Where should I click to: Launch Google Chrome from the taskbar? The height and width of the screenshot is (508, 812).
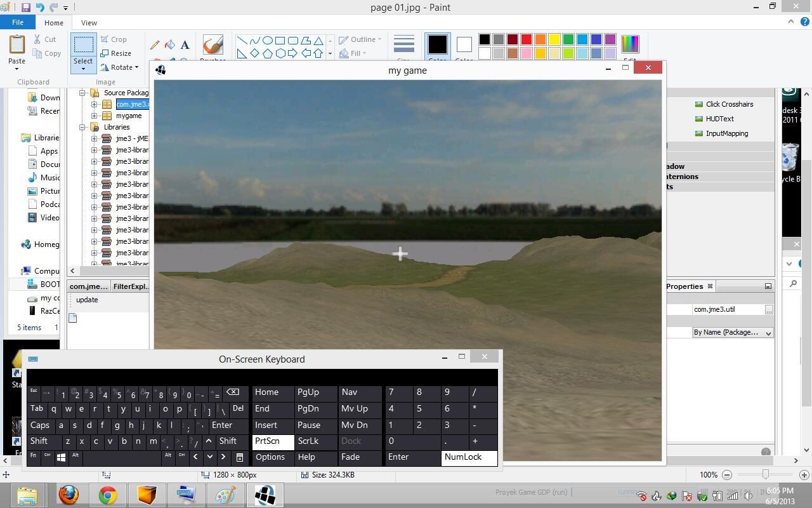108,495
